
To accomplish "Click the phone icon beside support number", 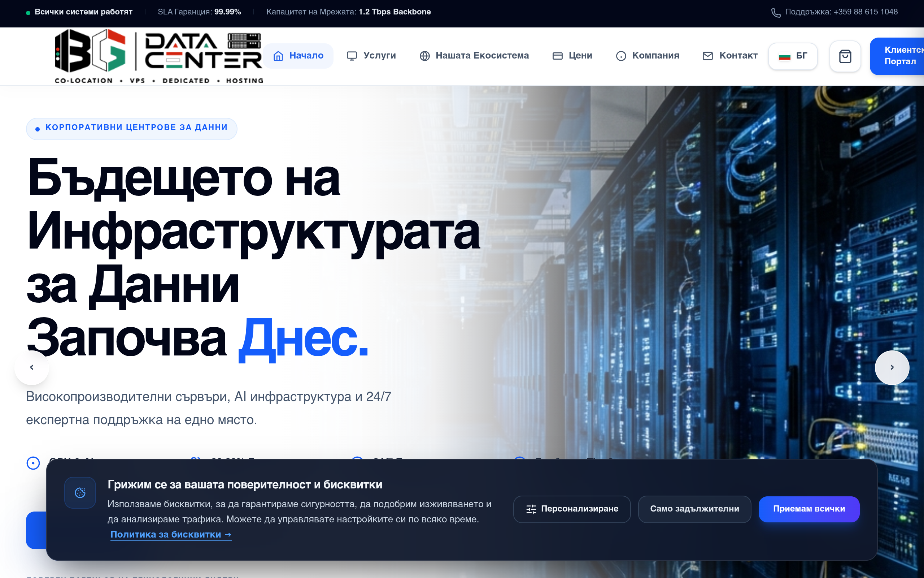I will 775,13.
